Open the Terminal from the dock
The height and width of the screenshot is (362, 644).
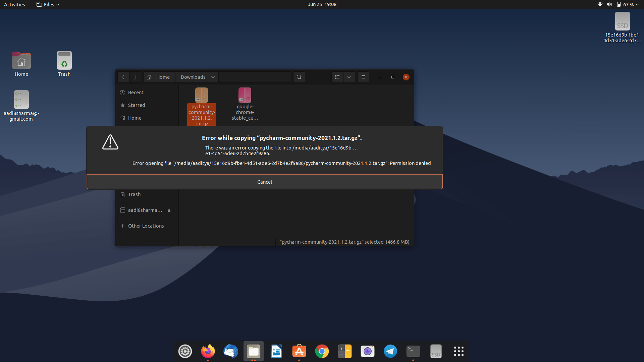413,351
